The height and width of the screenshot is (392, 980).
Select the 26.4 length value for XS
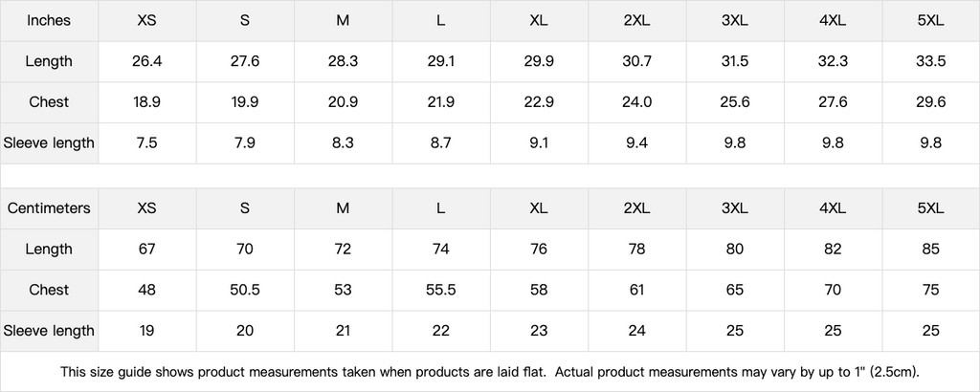click(x=147, y=61)
